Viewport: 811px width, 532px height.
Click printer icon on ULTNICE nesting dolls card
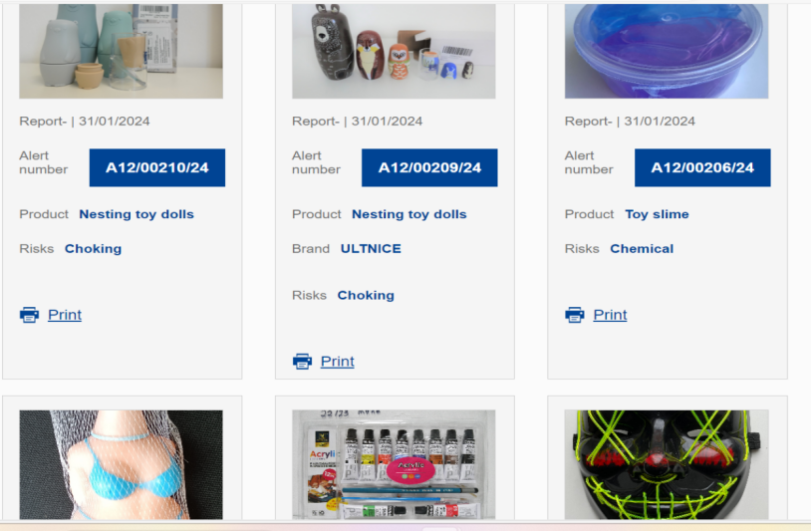point(302,362)
